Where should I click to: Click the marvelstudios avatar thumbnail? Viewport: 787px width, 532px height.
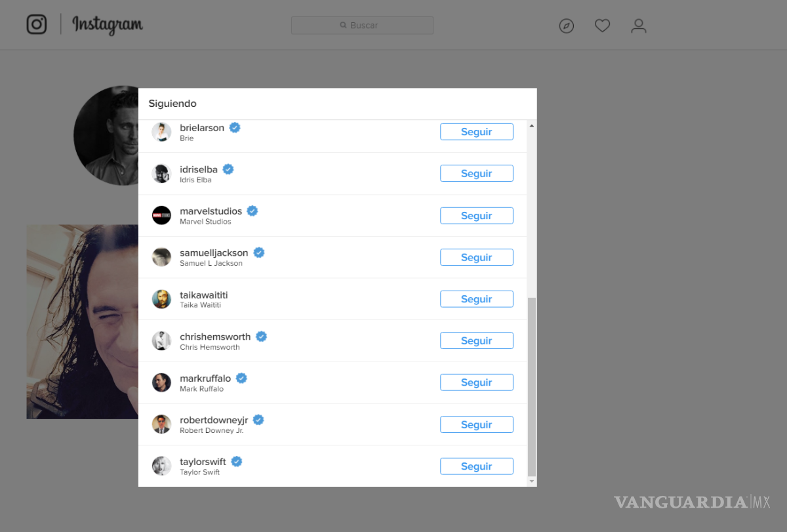161,215
